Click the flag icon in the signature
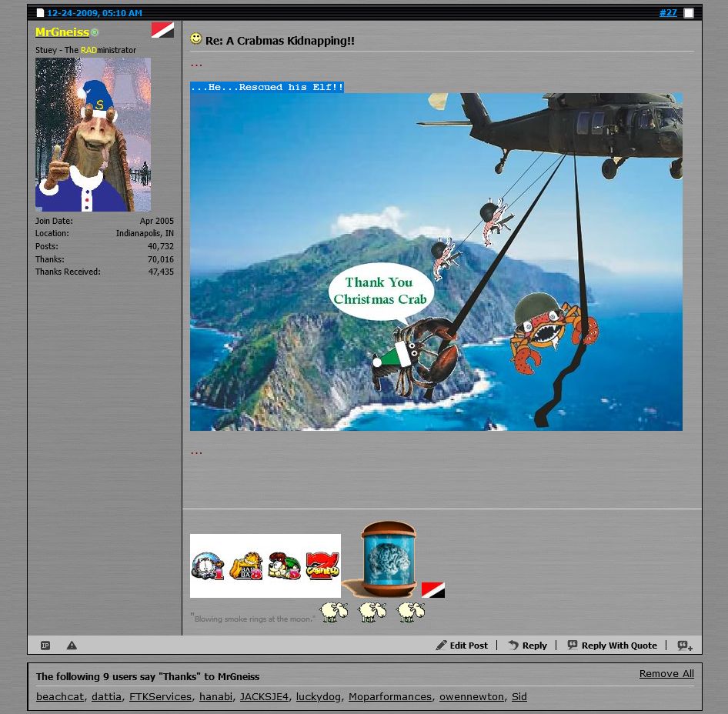Image resolution: width=728 pixels, height=714 pixels. pyautogui.click(x=432, y=589)
